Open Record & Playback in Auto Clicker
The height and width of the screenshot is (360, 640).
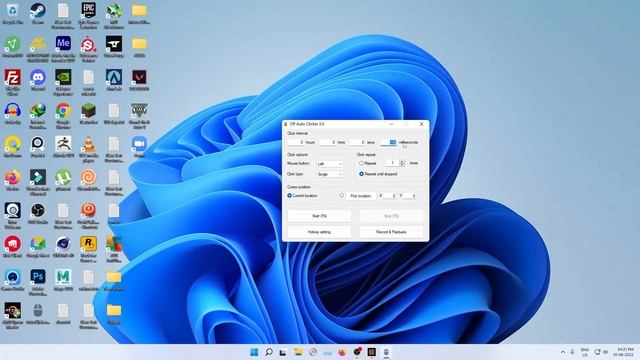click(x=391, y=232)
